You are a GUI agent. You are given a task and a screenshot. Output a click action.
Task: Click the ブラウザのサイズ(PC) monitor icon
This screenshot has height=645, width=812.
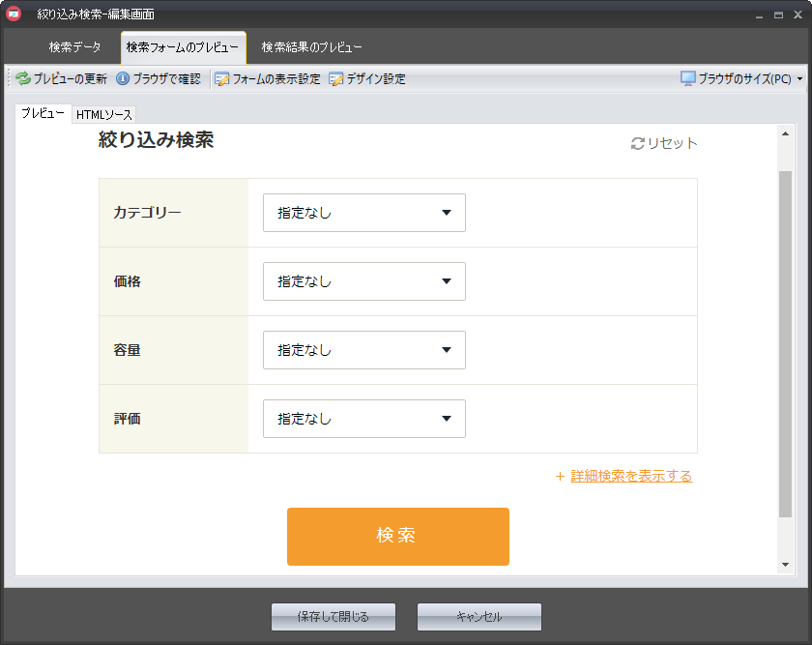pos(688,79)
